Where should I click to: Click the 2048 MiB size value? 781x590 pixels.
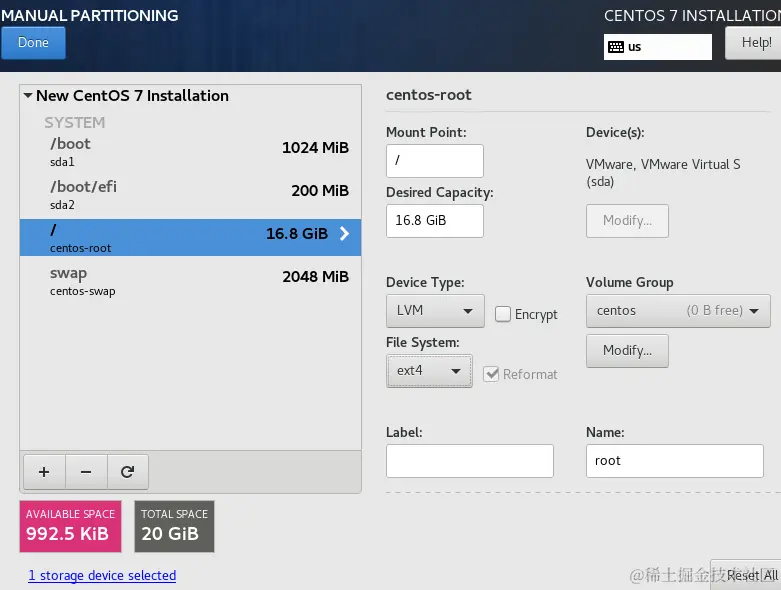click(315, 277)
